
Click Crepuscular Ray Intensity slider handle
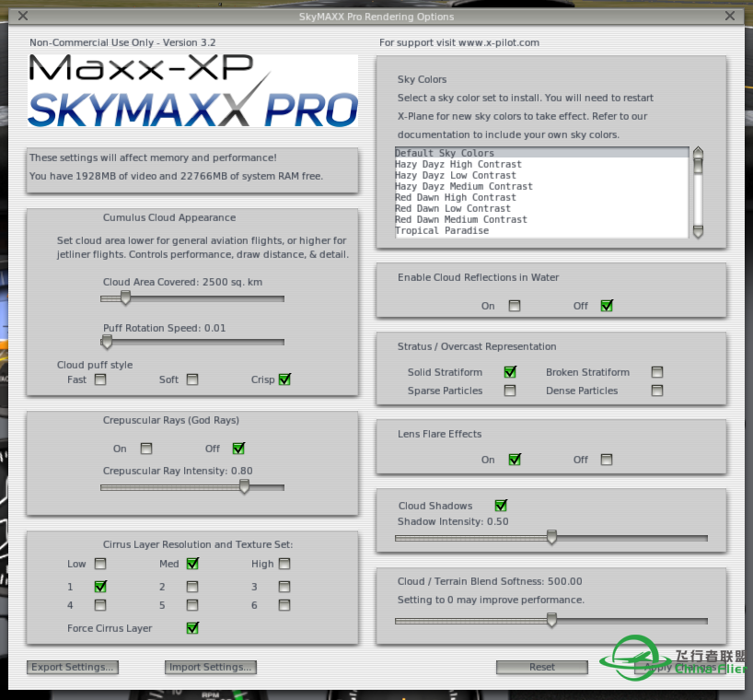tap(245, 486)
